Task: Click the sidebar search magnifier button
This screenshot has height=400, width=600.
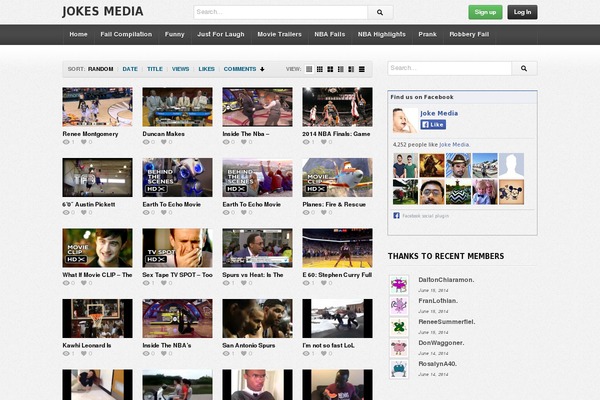Action: coord(524,69)
